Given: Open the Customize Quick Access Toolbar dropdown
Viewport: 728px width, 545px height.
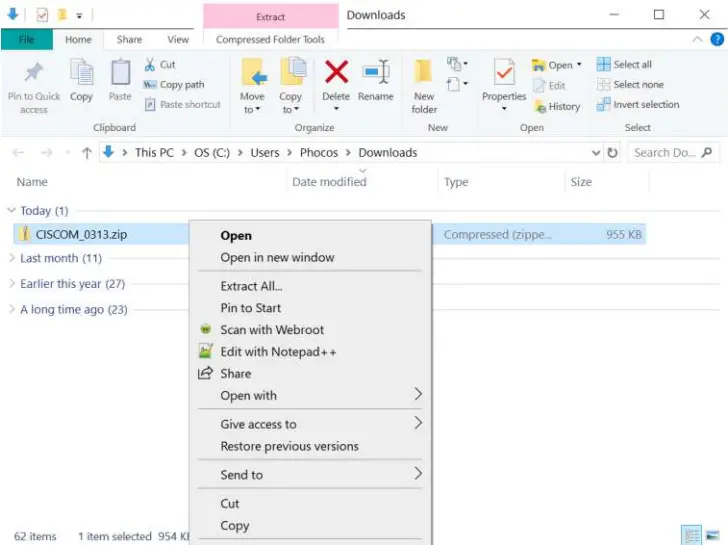Looking at the screenshot, I should [79, 16].
